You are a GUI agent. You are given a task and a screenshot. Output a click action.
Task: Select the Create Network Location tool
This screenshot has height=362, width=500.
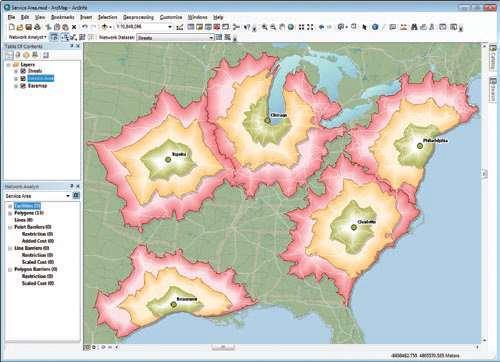coord(65,37)
